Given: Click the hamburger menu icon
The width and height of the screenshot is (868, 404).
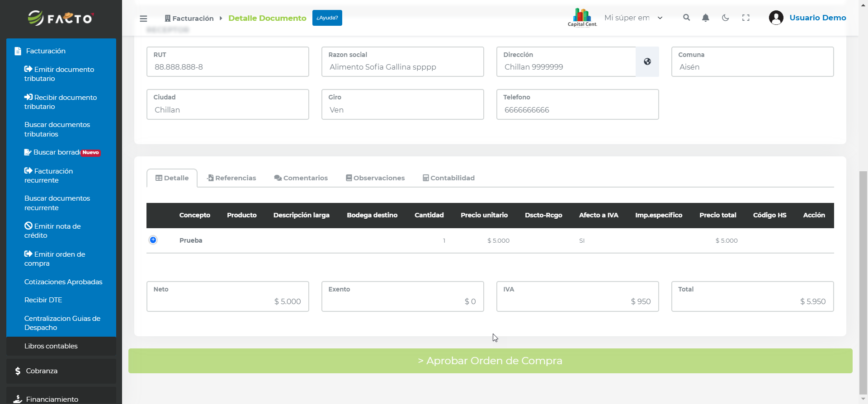Looking at the screenshot, I should click(143, 19).
